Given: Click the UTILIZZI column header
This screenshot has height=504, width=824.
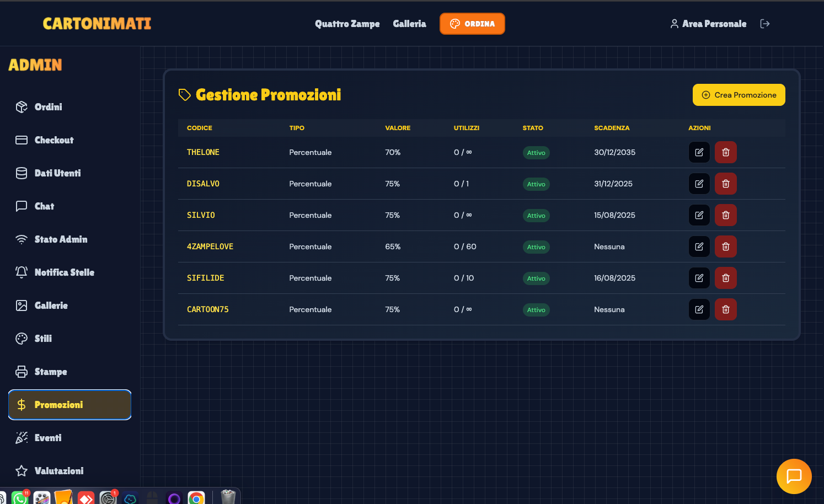Looking at the screenshot, I should pos(467,128).
